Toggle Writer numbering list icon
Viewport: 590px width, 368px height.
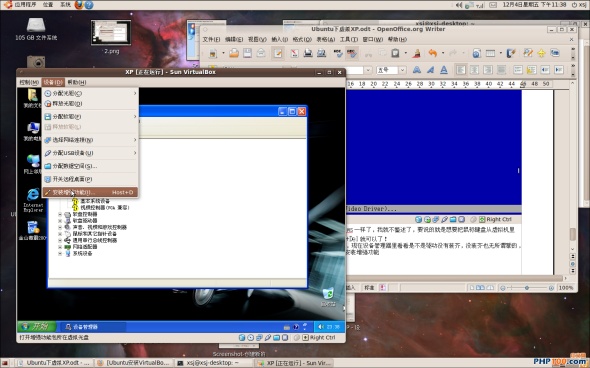click(518, 70)
